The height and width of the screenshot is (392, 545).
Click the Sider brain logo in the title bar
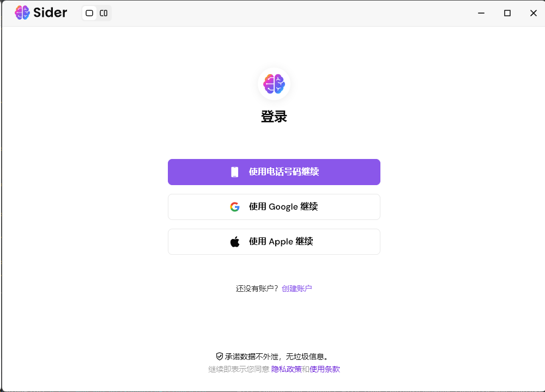[22, 13]
